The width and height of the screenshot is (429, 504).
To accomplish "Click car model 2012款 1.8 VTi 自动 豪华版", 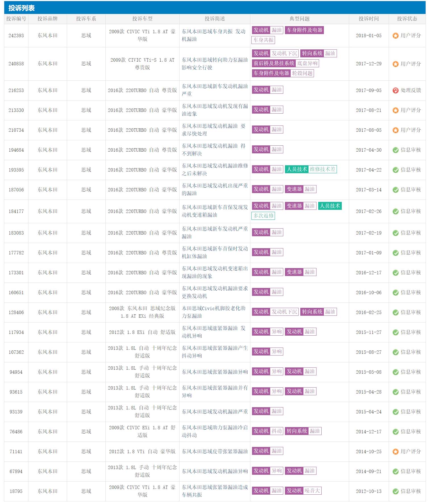I will pyautogui.click(x=142, y=451).
